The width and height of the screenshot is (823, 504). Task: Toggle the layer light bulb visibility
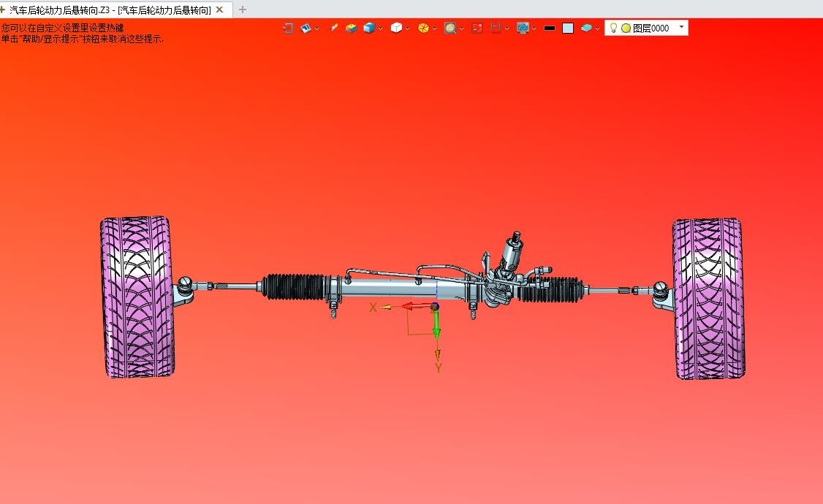(x=613, y=28)
